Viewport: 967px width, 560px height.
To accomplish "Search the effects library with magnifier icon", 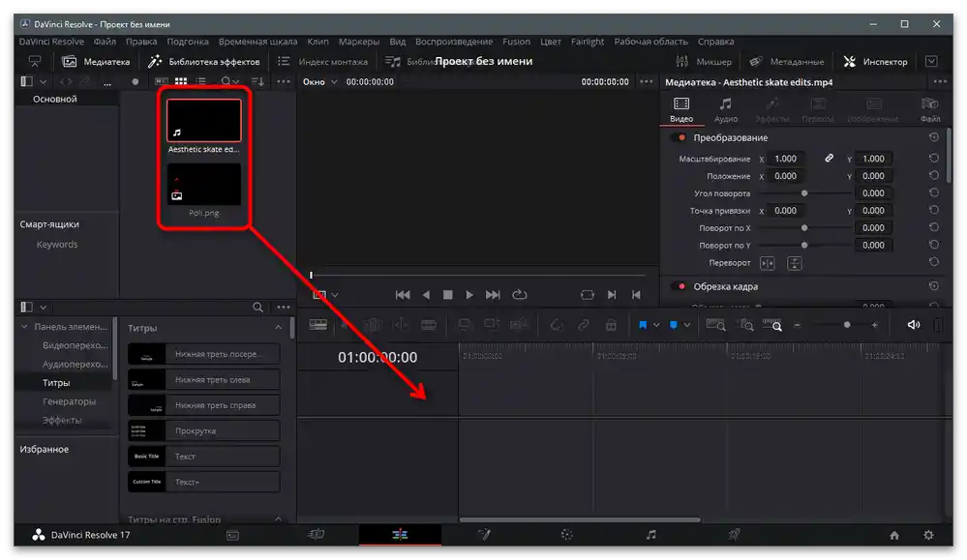I will (x=257, y=307).
